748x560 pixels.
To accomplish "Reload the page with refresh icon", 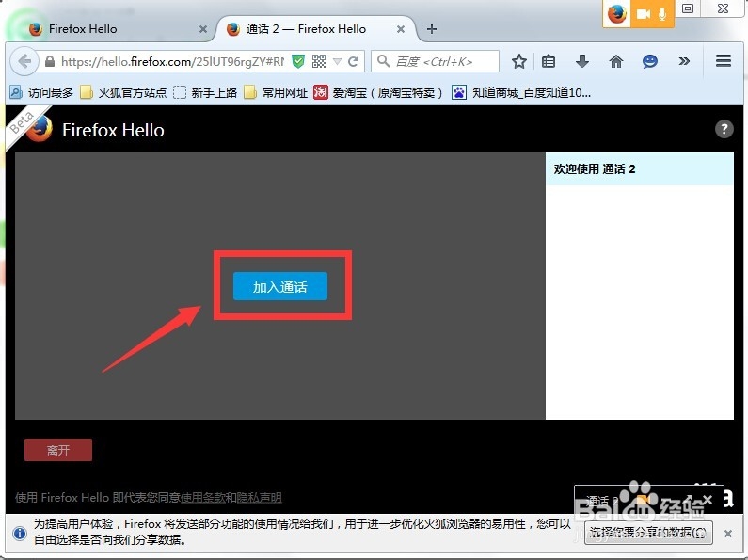I will point(353,61).
